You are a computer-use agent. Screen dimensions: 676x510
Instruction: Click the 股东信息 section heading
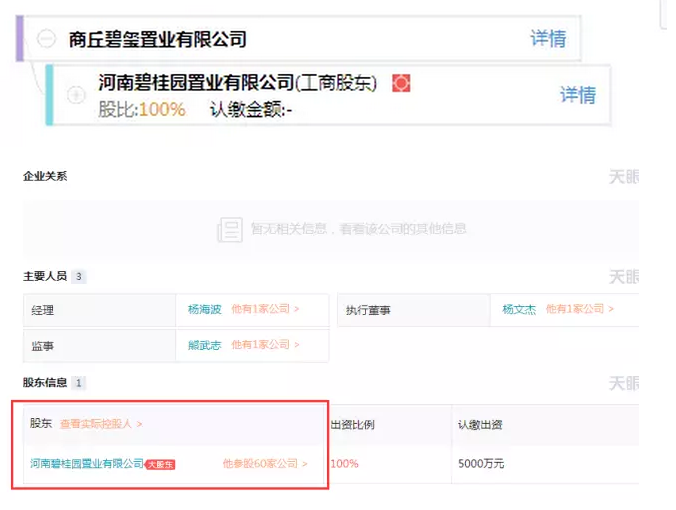click(x=45, y=382)
